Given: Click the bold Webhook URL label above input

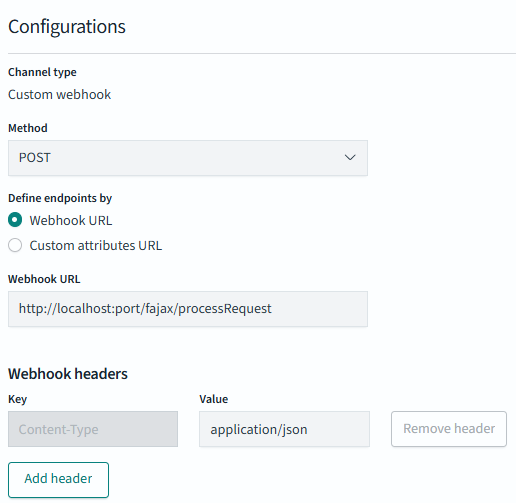Looking at the screenshot, I should click(44, 279).
